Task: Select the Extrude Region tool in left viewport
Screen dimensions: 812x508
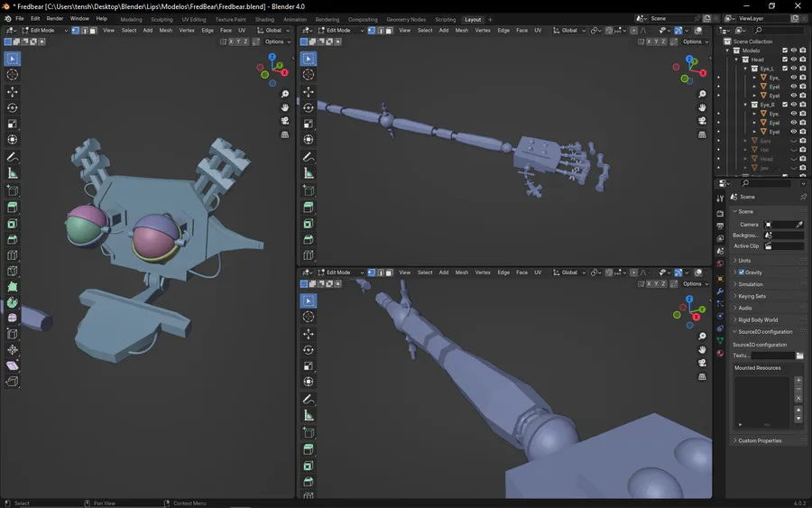Action: coord(13,208)
